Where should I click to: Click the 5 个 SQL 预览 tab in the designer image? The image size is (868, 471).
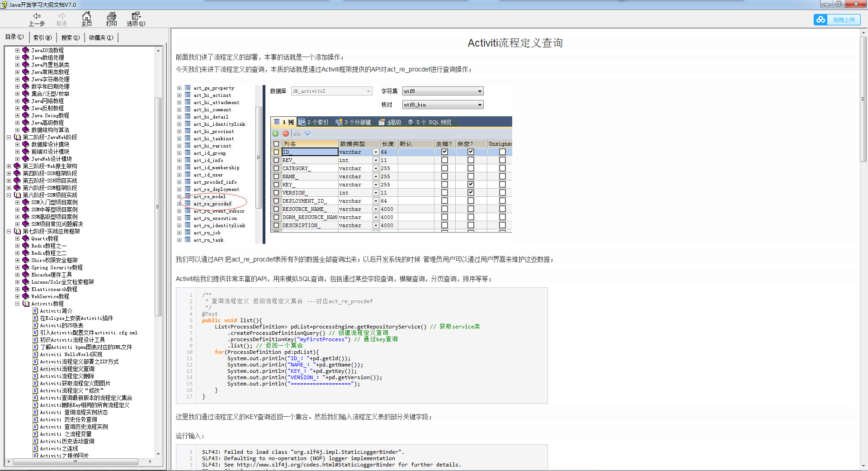(x=429, y=122)
